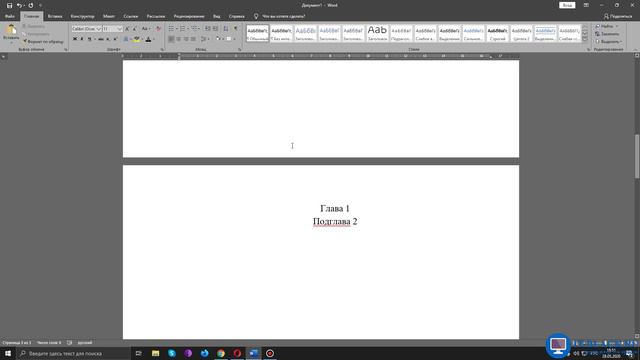
Task: Toggle show paragraph marks (¶)
Action: pos(236,29)
